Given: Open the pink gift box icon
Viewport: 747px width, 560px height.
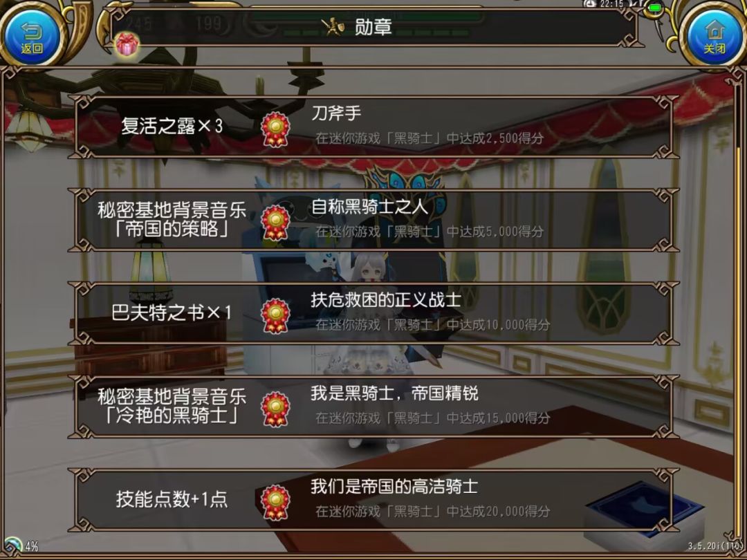Looking at the screenshot, I should click(127, 44).
